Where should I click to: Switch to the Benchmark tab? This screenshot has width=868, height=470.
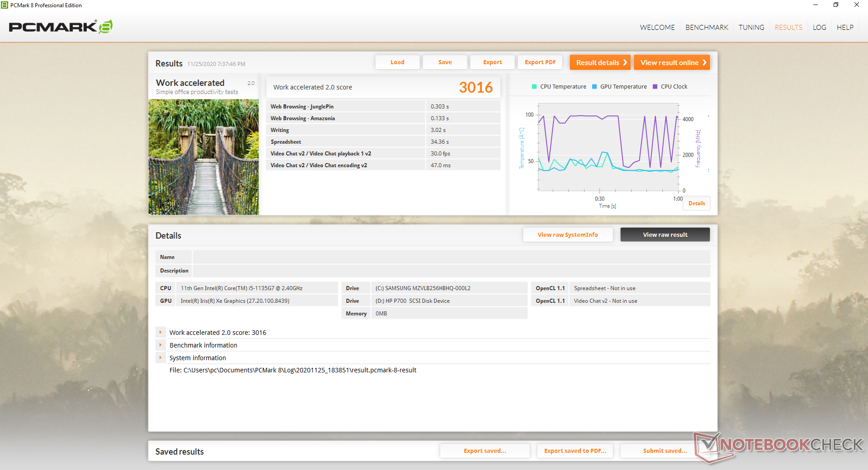(707, 28)
